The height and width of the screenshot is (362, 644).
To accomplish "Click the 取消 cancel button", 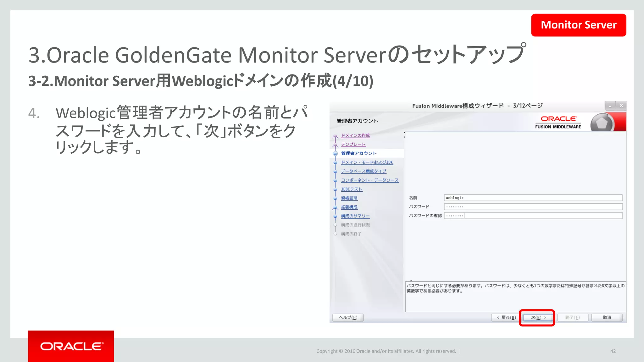I will coord(607,317).
